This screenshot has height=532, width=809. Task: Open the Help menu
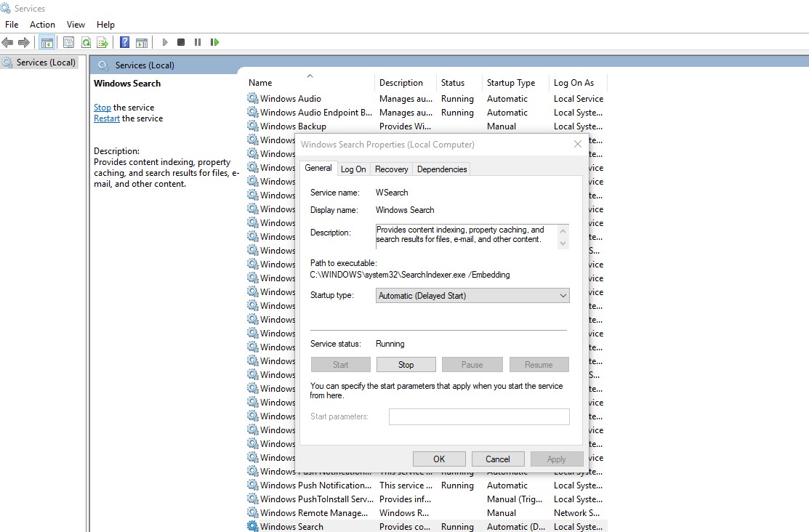point(105,24)
